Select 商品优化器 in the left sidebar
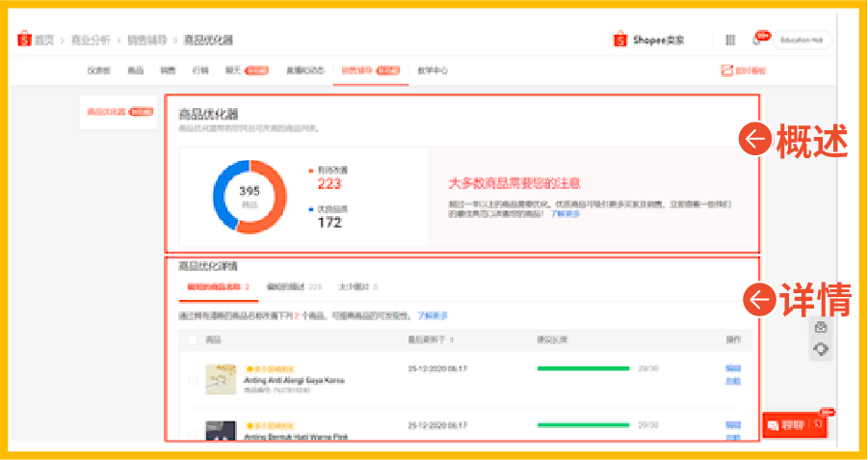 coord(119,112)
